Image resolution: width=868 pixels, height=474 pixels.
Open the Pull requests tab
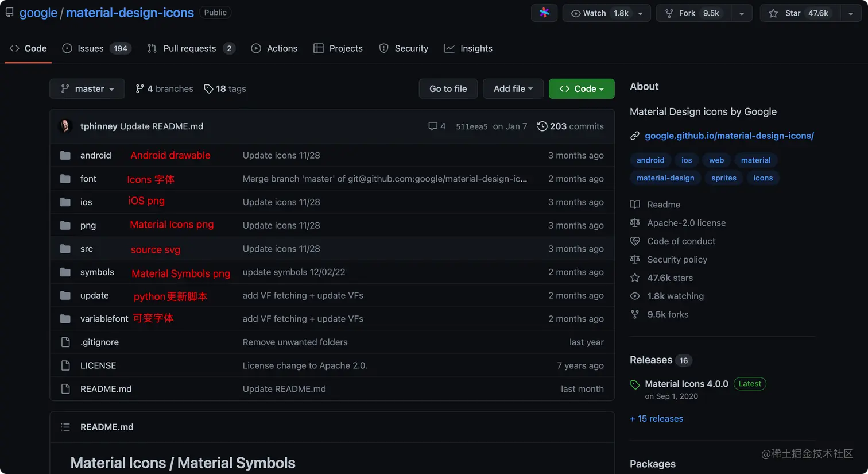191,48
